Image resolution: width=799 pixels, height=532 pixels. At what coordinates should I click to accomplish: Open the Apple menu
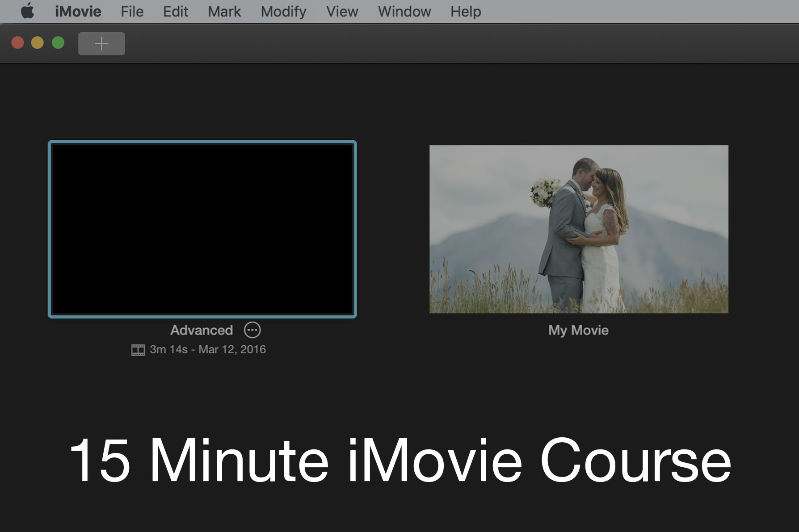pos(28,11)
